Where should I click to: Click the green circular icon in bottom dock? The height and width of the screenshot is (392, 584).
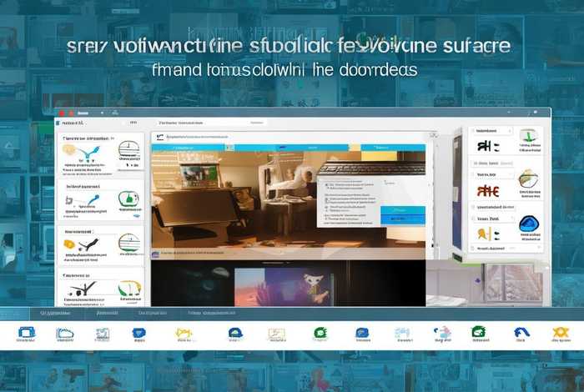(x=320, y=334)
